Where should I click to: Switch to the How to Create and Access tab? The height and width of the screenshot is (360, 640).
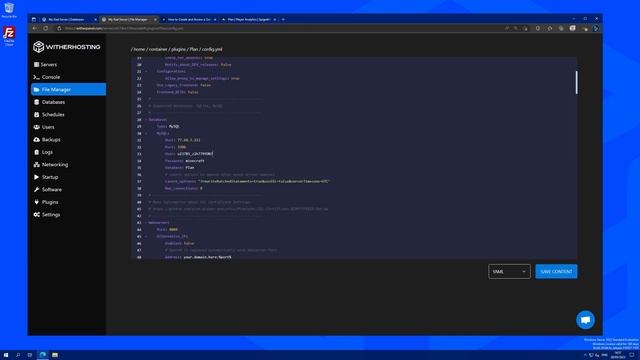[x=189, y=19]
